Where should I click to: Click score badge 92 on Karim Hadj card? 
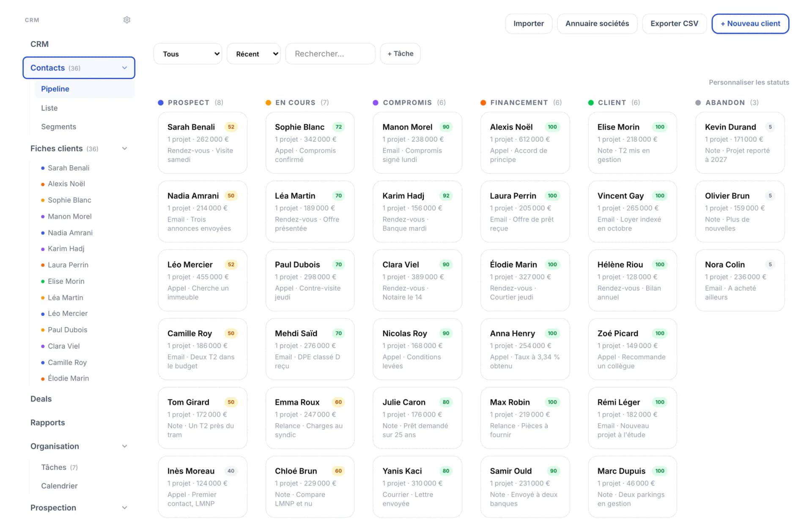[446, 196]
